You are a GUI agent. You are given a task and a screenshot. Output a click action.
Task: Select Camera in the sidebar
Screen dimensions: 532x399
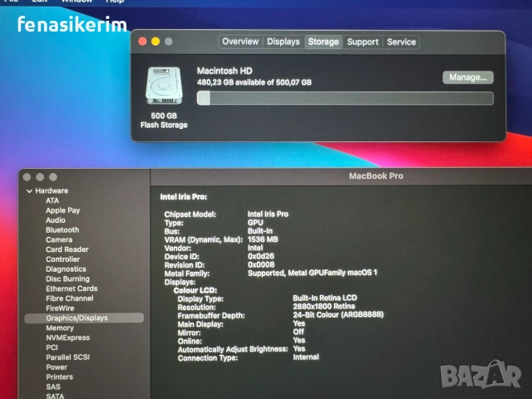[59, 239]
